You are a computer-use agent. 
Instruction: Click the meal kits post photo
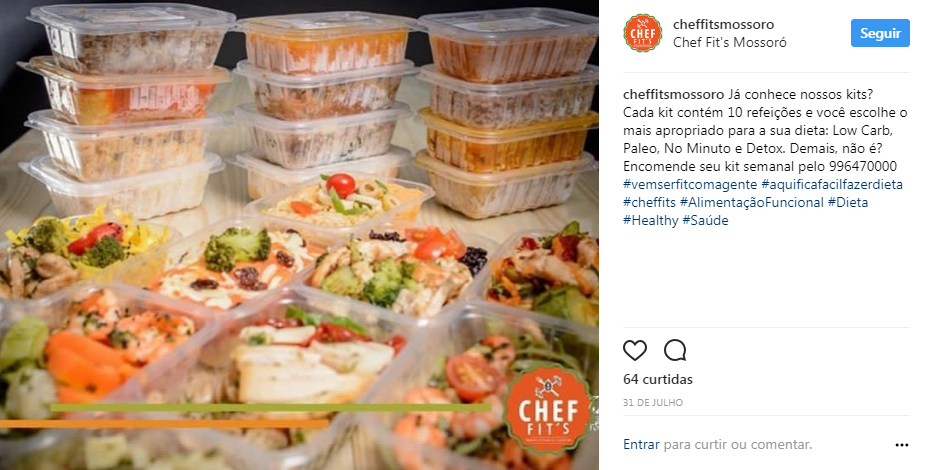[x=299, y=235]
